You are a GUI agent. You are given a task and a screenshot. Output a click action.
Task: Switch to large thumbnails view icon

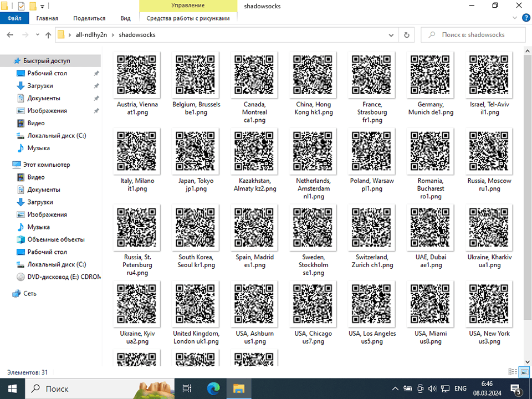525,372
